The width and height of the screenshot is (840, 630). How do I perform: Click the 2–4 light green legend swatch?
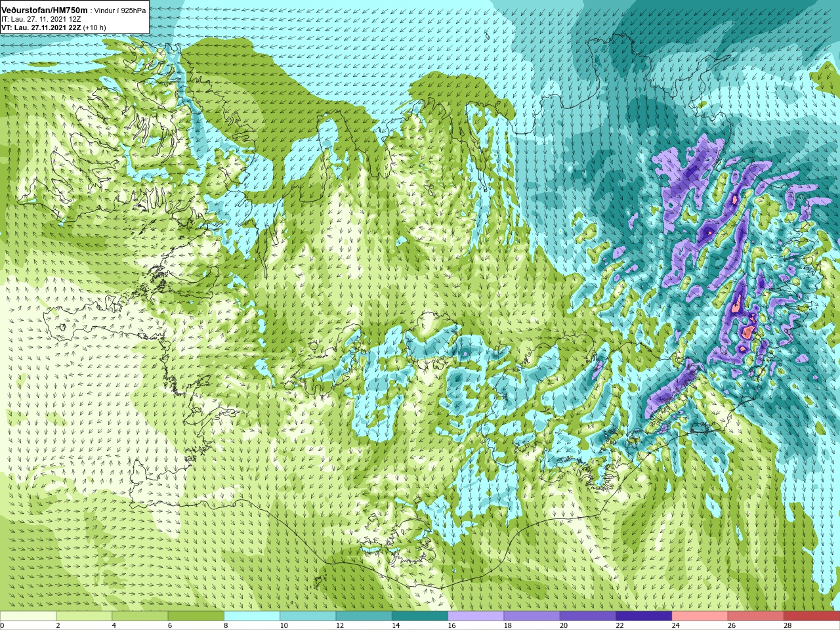[84, 616]
